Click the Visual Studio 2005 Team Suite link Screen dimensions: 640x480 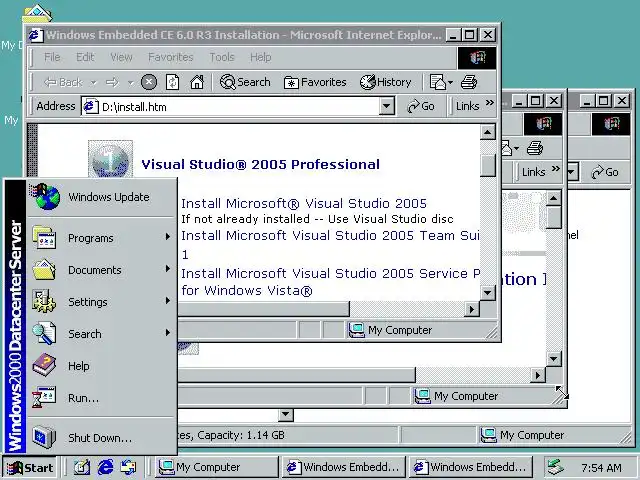(x=331, y=236)
